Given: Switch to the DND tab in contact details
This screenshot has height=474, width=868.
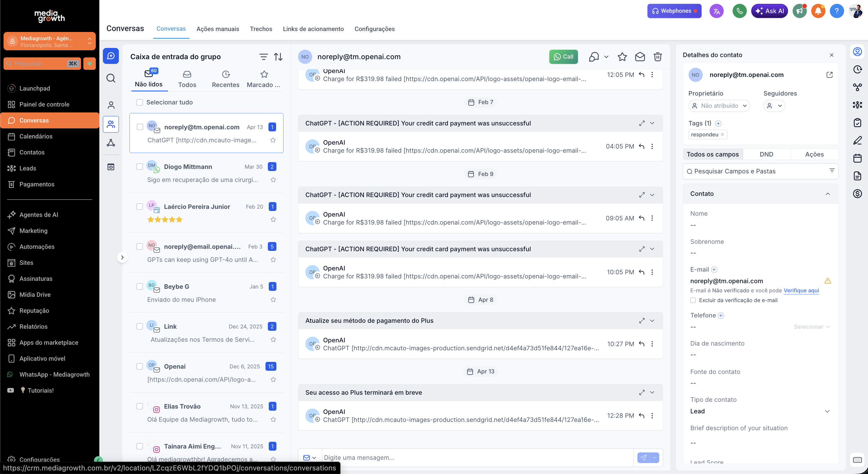Looking at the screenshot, I should point(766,154).
